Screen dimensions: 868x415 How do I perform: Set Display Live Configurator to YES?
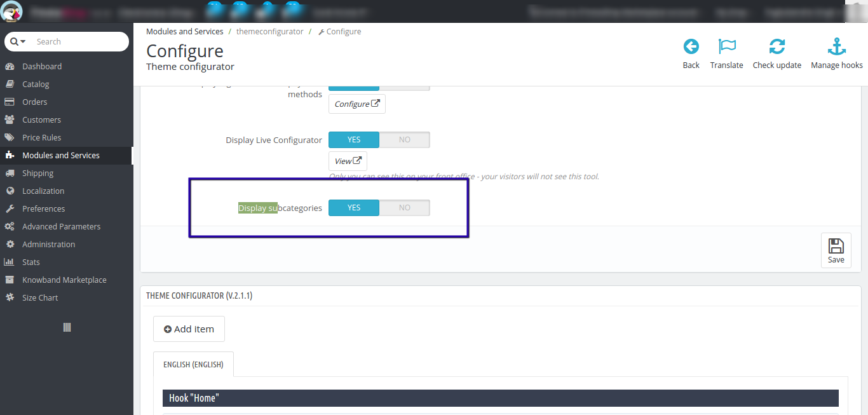(x=354, y=140)
